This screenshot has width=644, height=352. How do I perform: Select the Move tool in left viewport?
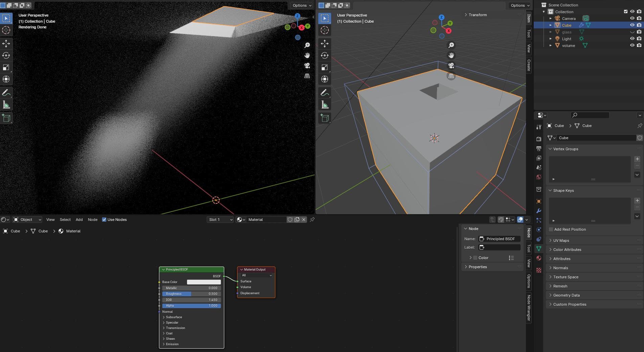[x=6, y=43]
